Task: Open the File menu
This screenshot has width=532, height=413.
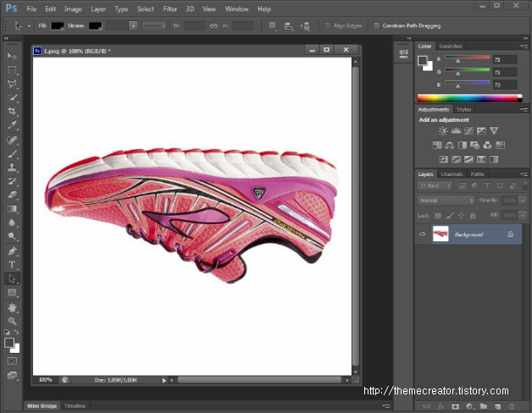Action: pyautogui.click(x=31, y=8)
